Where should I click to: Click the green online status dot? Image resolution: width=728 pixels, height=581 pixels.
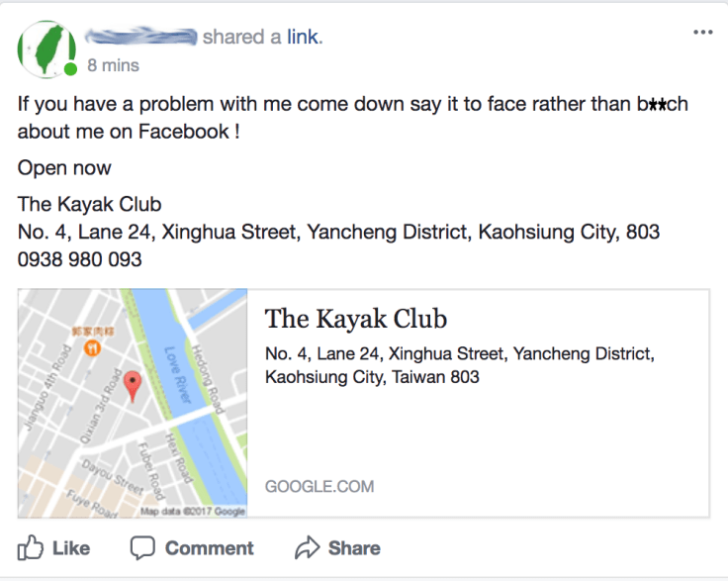[x=71, y=69]
